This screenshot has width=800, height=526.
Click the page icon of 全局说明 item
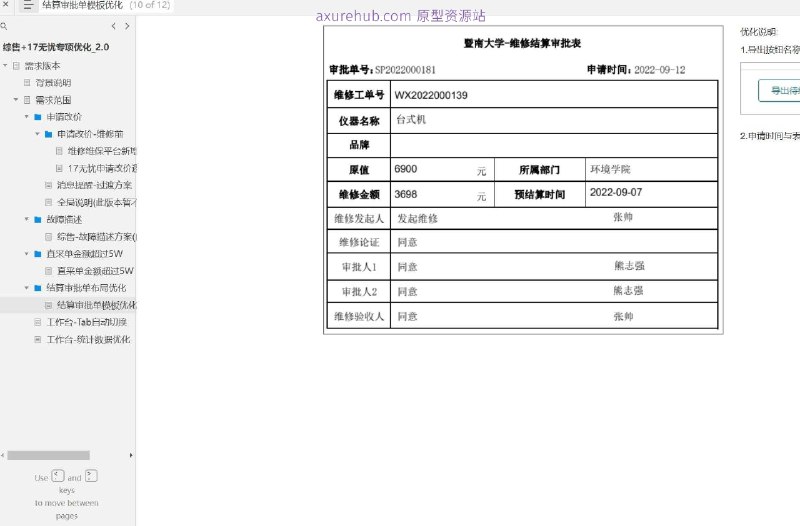pyautogui.click(x=48, y=202)
